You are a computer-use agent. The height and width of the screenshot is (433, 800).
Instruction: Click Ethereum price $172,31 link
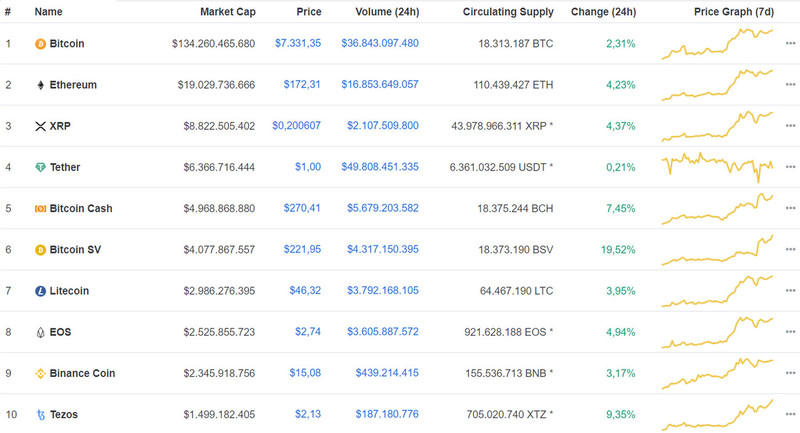click(x=301, y=85)
